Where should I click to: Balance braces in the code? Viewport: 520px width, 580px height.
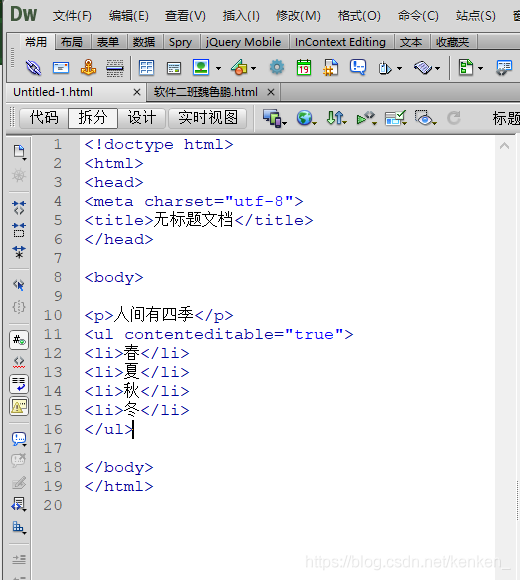(x=19, y=307)
